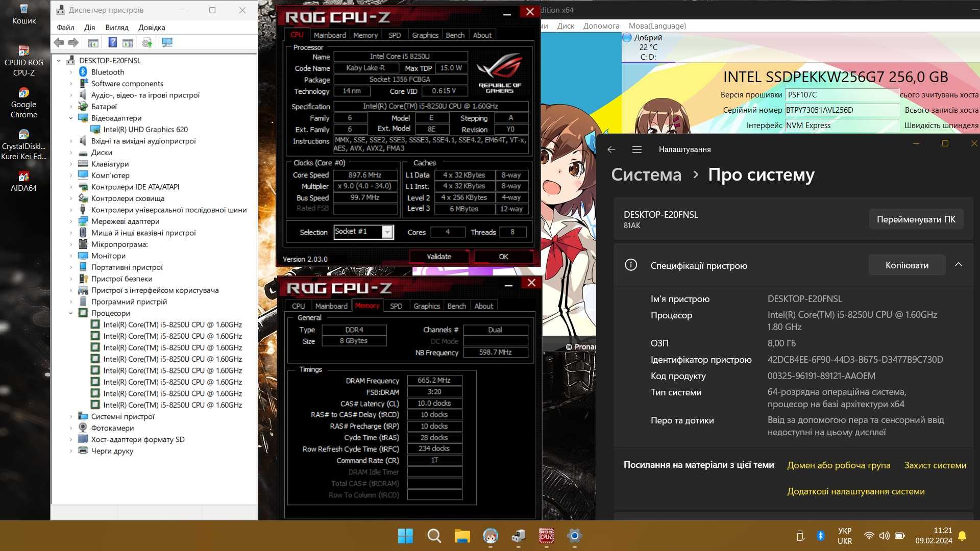Click Update driver software toolbar icon
980x551 pixels.
click(x=148, y=43)
